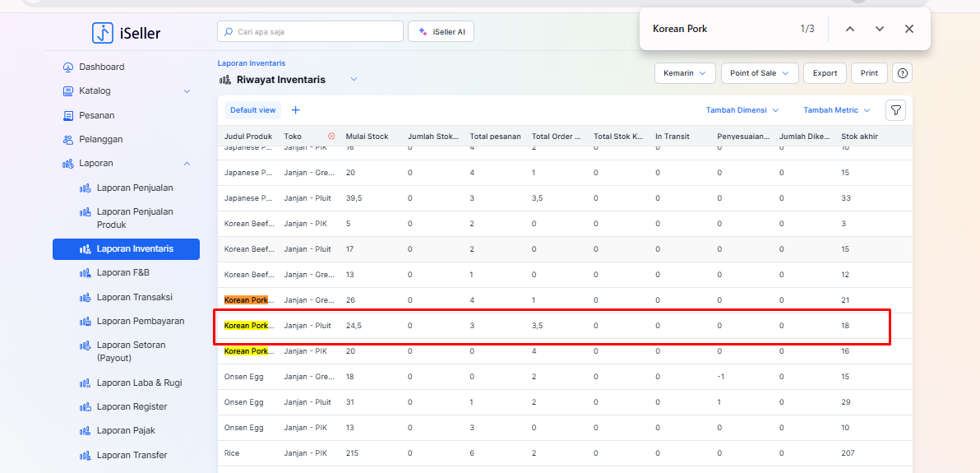Expand the Katalog menu chevron

click(x=187, y=91)
